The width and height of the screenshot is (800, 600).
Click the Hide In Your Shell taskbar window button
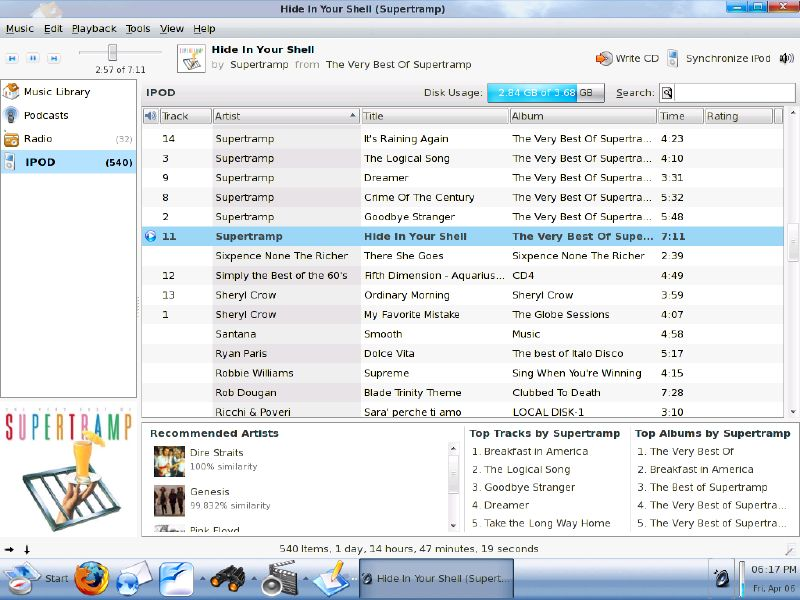click(x=437, y=579)
